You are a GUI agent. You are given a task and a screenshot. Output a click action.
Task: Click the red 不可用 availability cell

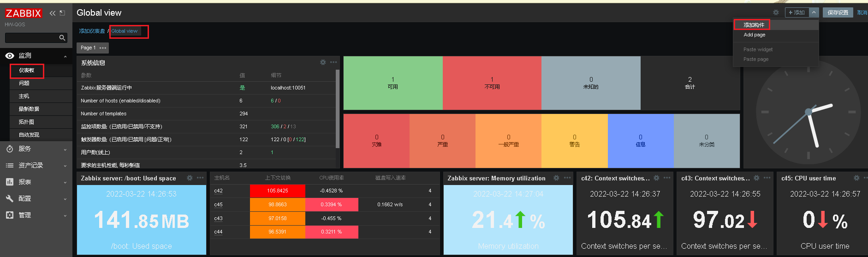coord(492,83)
